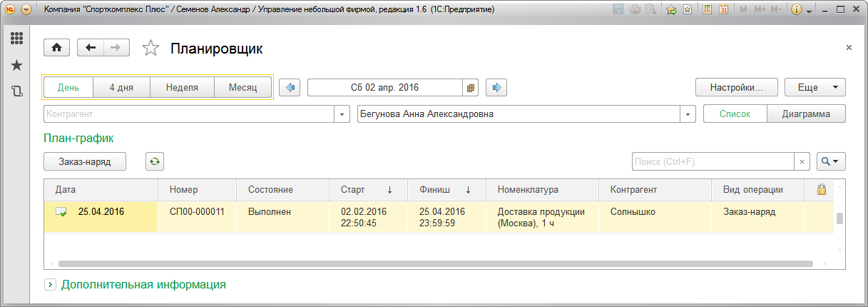Refresh the schedule list with green arrows
Screen dimensions: 868x307
pyautogui.click(x=155, y=161)
